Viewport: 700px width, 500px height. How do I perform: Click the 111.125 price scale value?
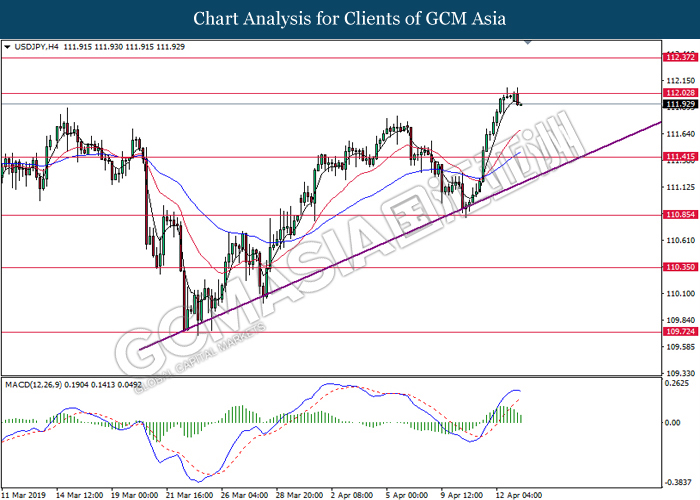681,188
